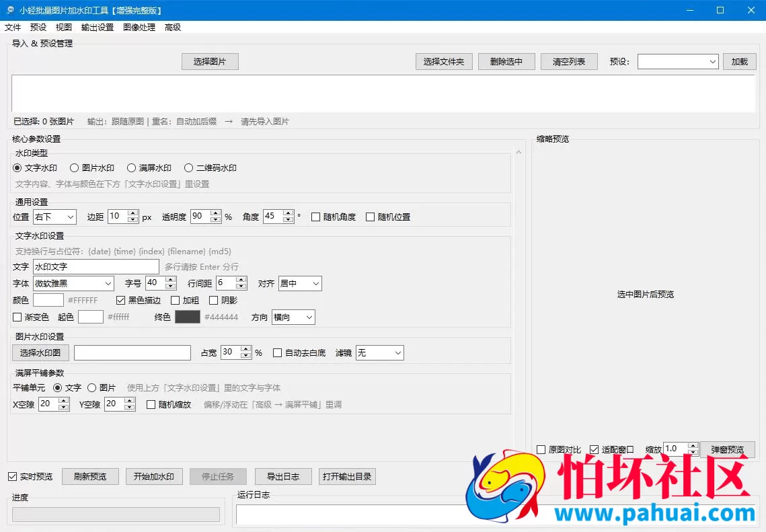Click the 开始加水印 button
Image resolution: width=766 pixels, height=532 pixels.
pyautogui.click(x=155, y=477)
